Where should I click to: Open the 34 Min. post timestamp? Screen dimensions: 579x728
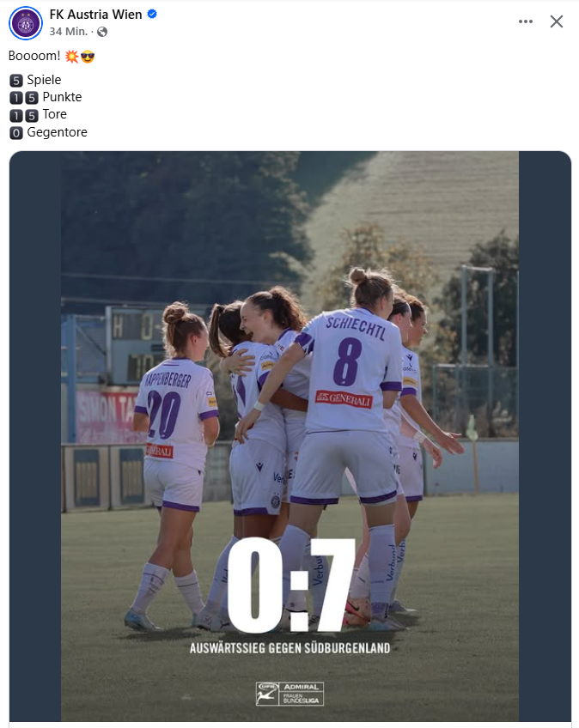69,32
